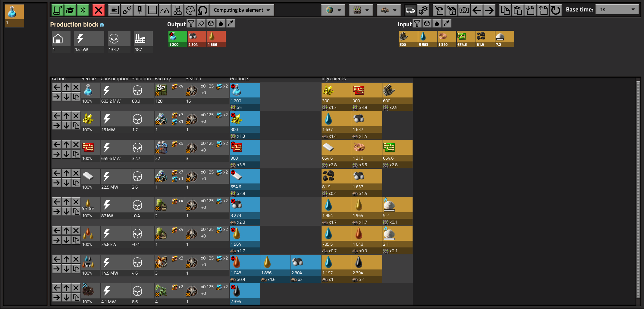Open the planet selector dropdown

click(333, 10)
